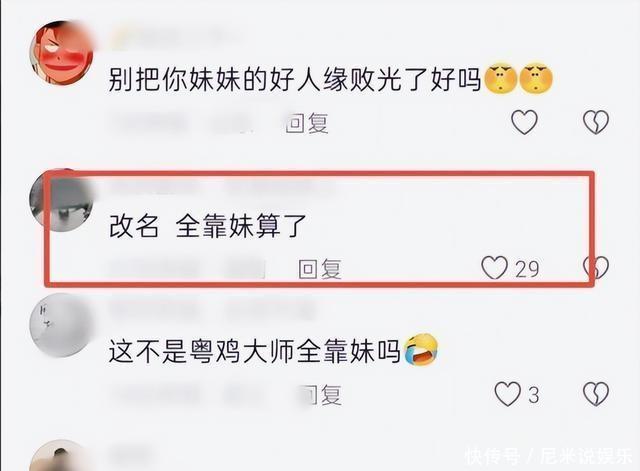640x471 pixels.
Task: Reply to the 这不是粤鸡大师全靠妹吗 comment
Action: tap(322, 395)
